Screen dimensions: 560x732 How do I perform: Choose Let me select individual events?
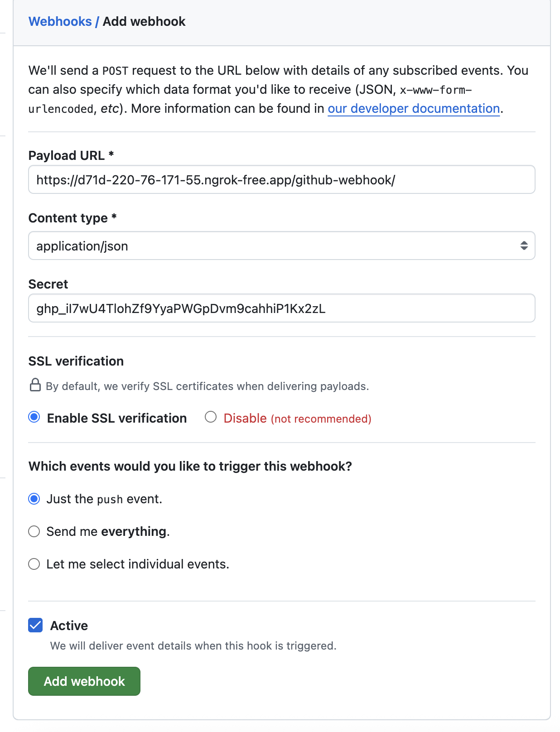[34, 564]
